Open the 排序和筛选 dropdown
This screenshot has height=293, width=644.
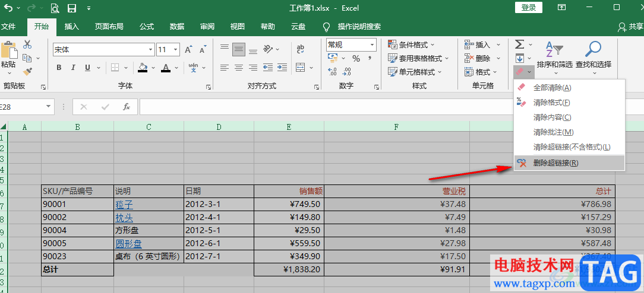click(x=554, y=58)
